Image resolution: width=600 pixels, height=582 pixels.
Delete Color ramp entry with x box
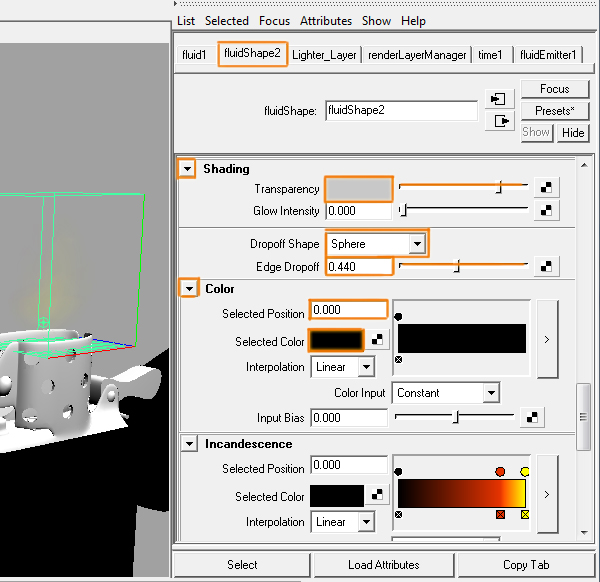[x=398, y=359]
